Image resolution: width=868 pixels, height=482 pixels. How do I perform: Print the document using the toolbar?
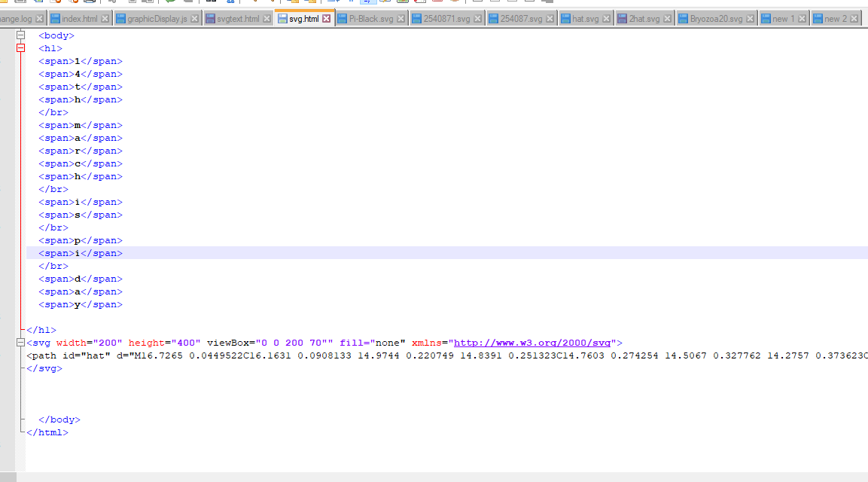[89, 4]
